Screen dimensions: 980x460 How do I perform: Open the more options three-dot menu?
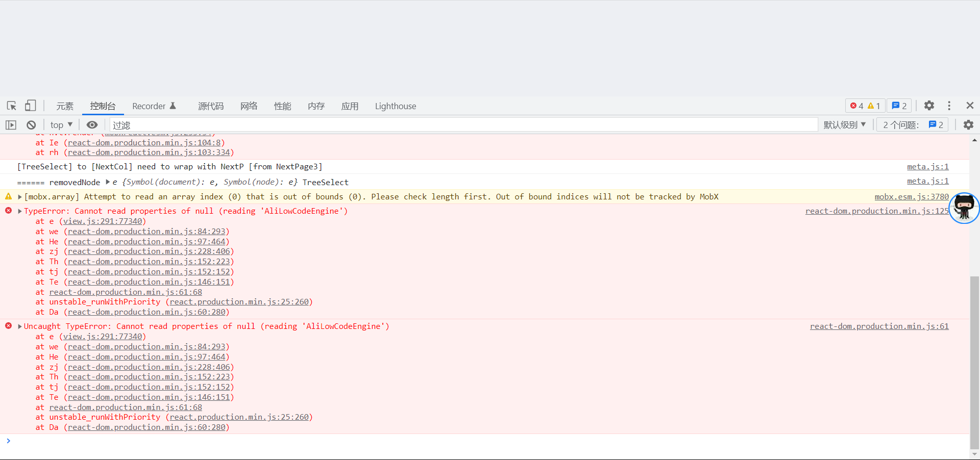coord(949,106)
